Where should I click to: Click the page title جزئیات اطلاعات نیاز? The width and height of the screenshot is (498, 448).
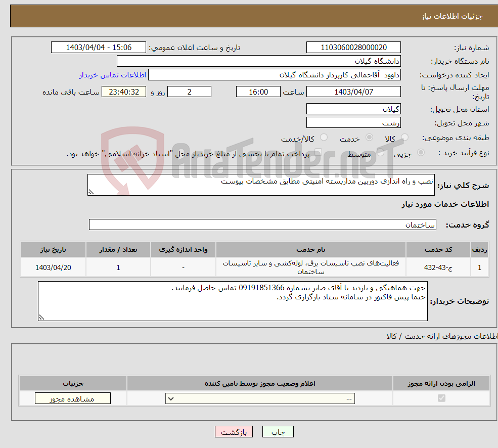[451, 16]
